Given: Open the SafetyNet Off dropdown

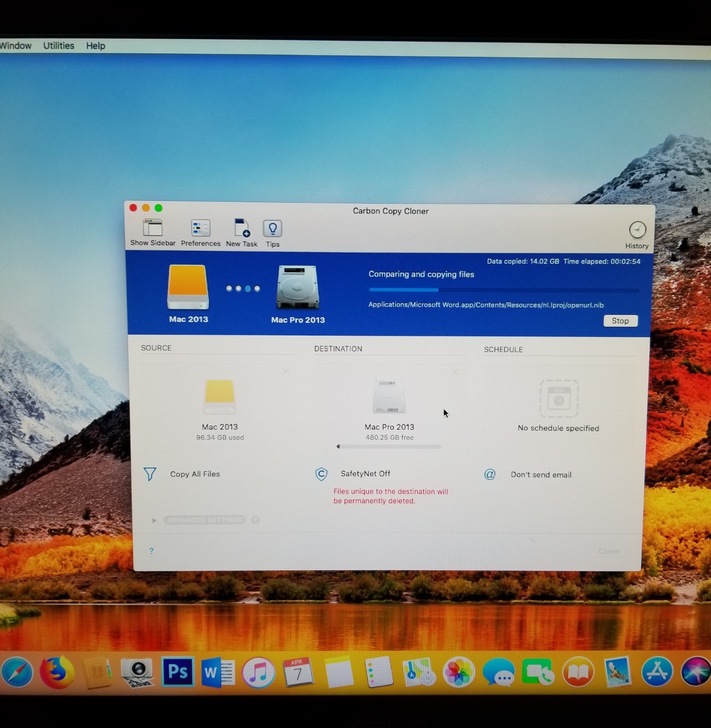Looking at the screenshot, I should point(365,474).
